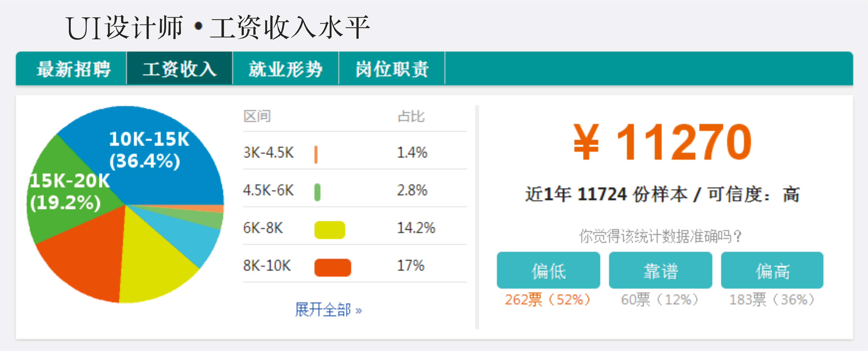Click the green 4.5K-6K bar swatch
This screenshot has height=351, width=868.
[317, 192]
